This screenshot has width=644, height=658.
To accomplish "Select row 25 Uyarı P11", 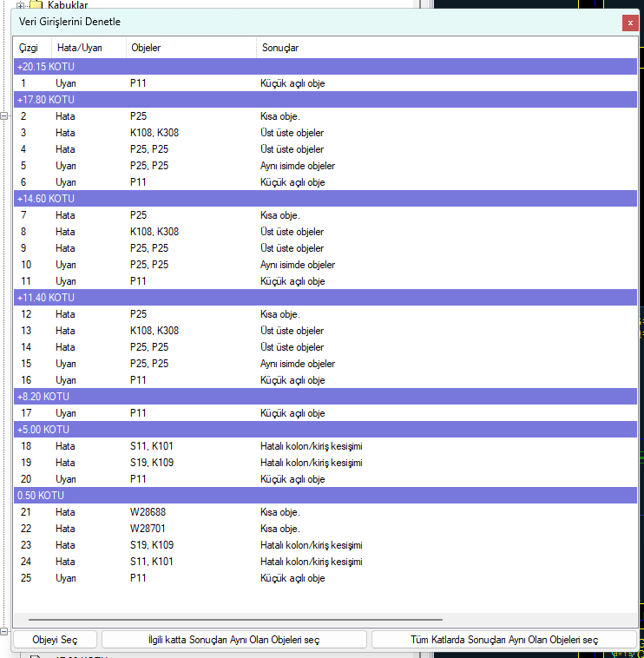I will tap(325, 578).
